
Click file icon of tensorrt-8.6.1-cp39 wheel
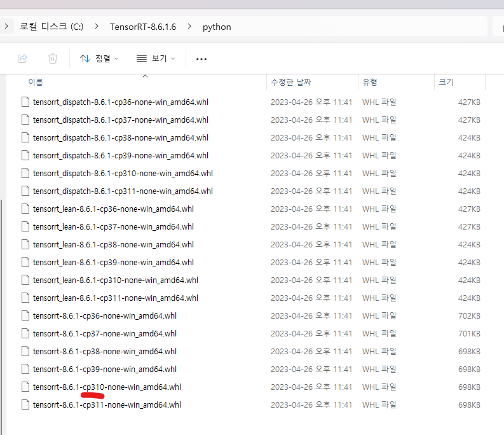click(25, 369)
